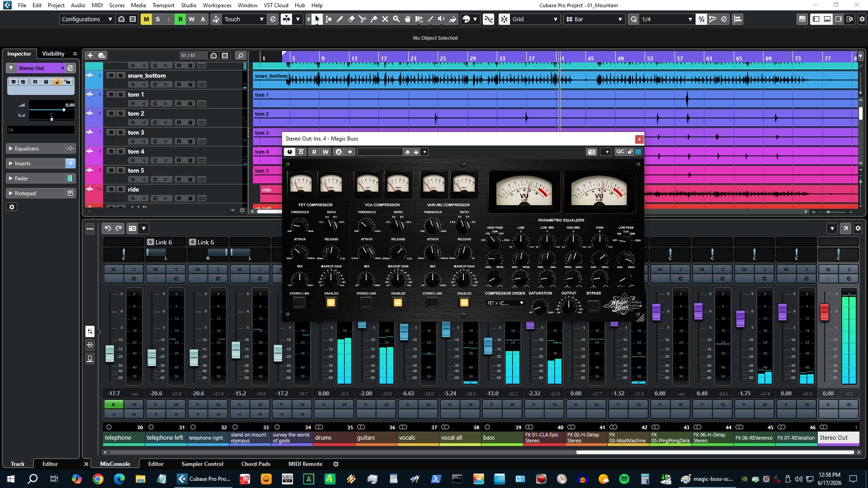Open the VST Cloud menu

[276, 5]
